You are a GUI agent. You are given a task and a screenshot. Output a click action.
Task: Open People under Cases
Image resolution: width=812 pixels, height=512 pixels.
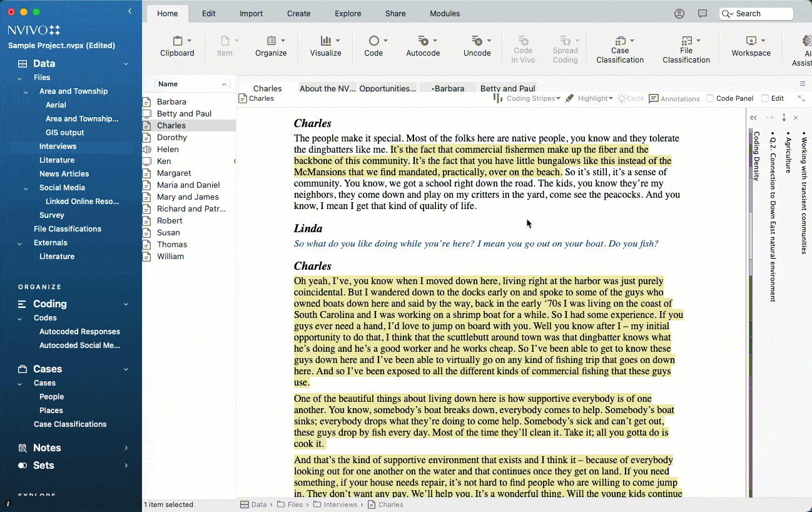pyautogui.click(x=51, y=396)
